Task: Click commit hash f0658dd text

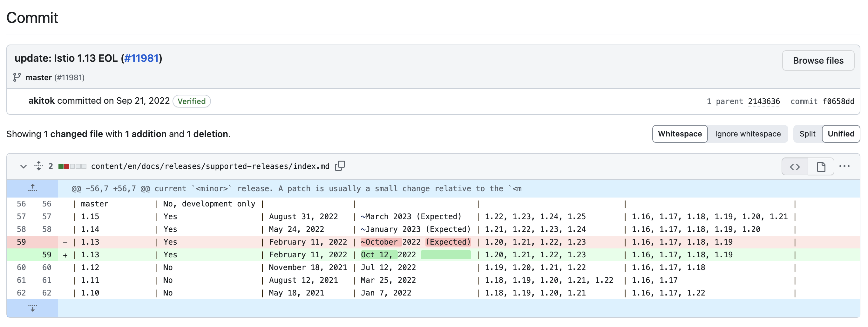Action: (838, 101)
